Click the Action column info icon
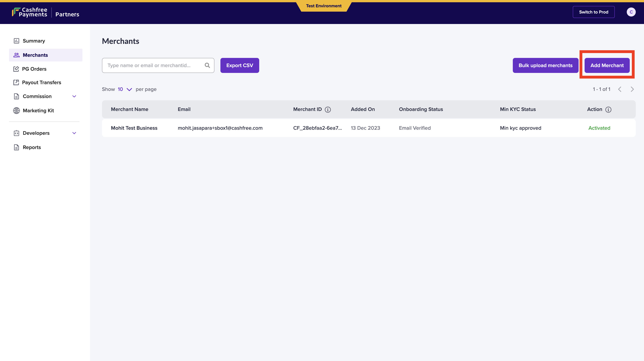This screenshot has height=361, width=644. 608,109
